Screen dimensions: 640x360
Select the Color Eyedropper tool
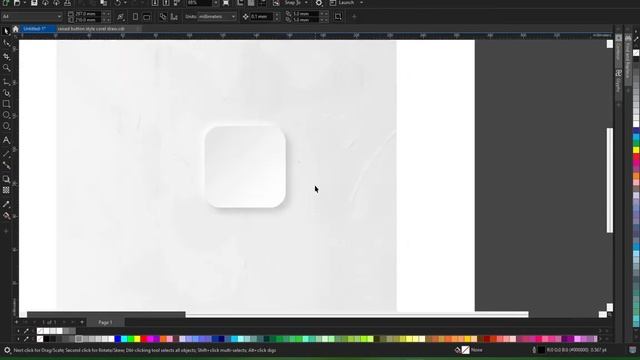click(6, 204)
